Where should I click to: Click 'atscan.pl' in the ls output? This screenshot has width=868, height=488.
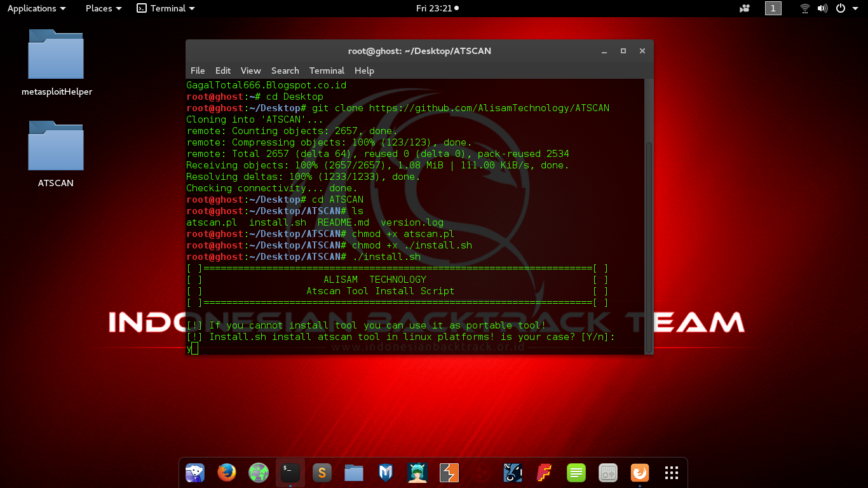212,222
